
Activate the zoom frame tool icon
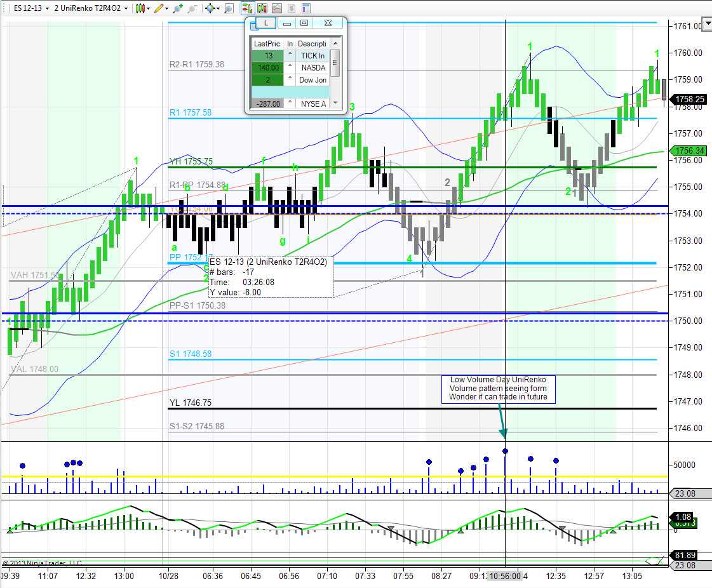229,8
